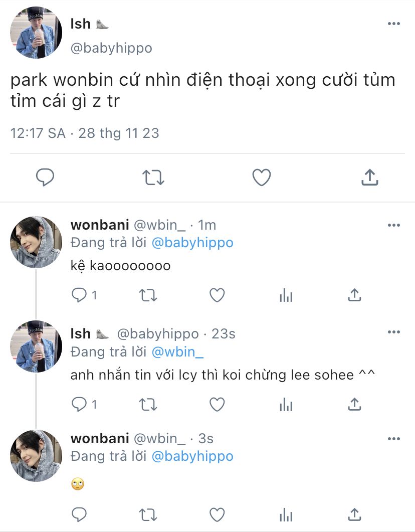
Task: Like wonbani's 'kệ kaoooooooo' reply
Action: [217, 295]
